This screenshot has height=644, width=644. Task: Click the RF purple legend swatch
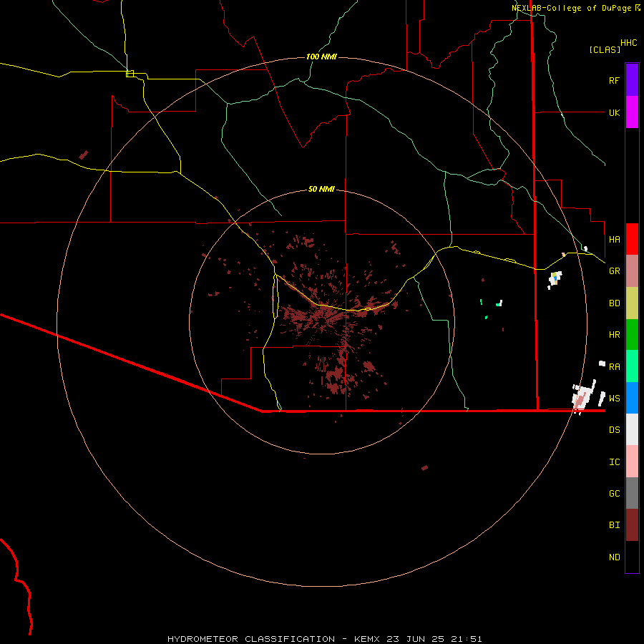coord(632,80)
